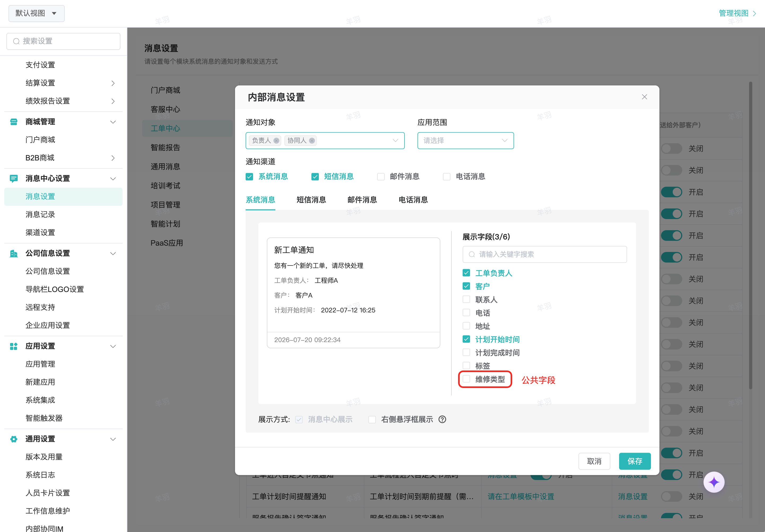Click the 搜索设置 search field
The image size is (765, 532).
pyautogui.click(x=63, y=41)
